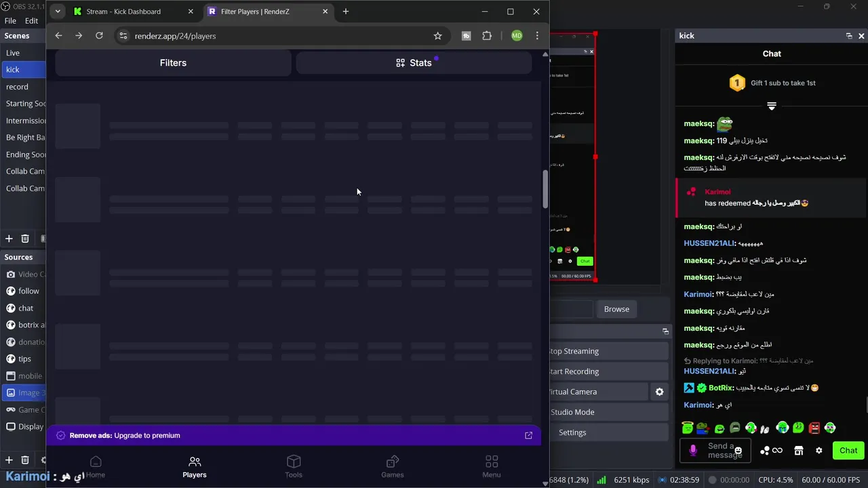Image resolution: width=868 pixels, height=488 pixels.
Task: Go to Home in RenderZ bottom navigation
Action: (96, 467)
